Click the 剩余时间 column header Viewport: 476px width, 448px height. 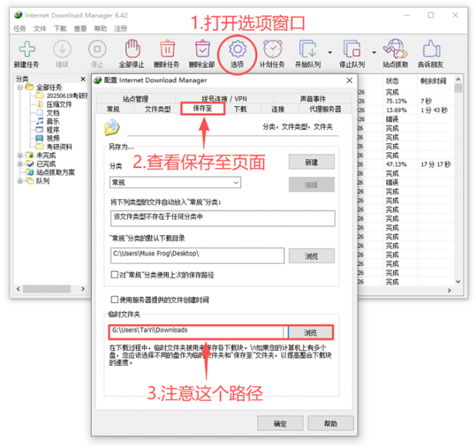click(x=436, y=81)
